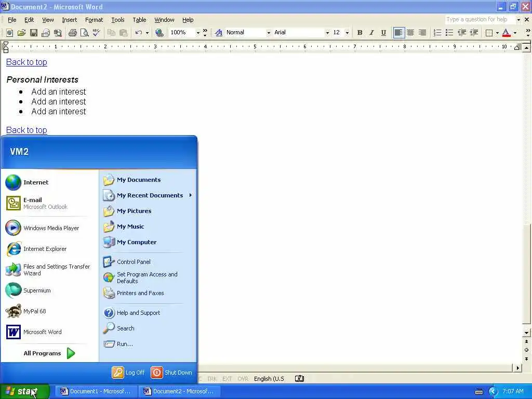
Task: Open Styles and Formatting pane icon
Action: click(x=219, y=33)
